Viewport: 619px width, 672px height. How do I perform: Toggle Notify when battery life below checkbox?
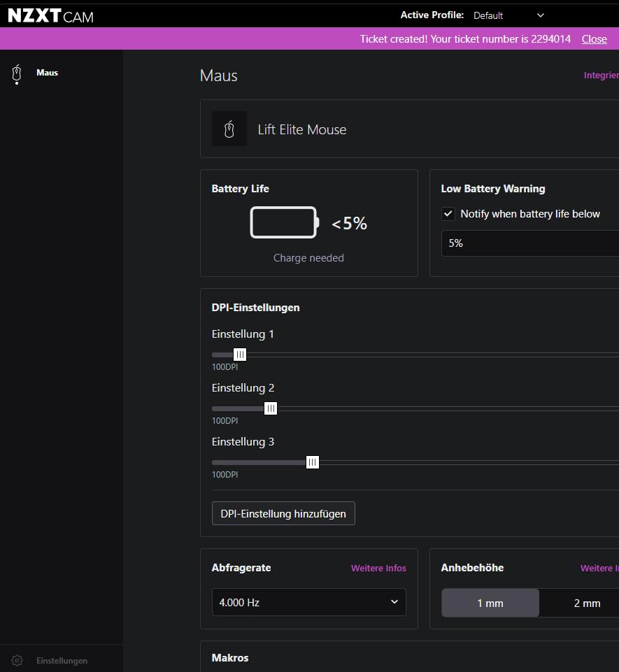tap(448, 214)
